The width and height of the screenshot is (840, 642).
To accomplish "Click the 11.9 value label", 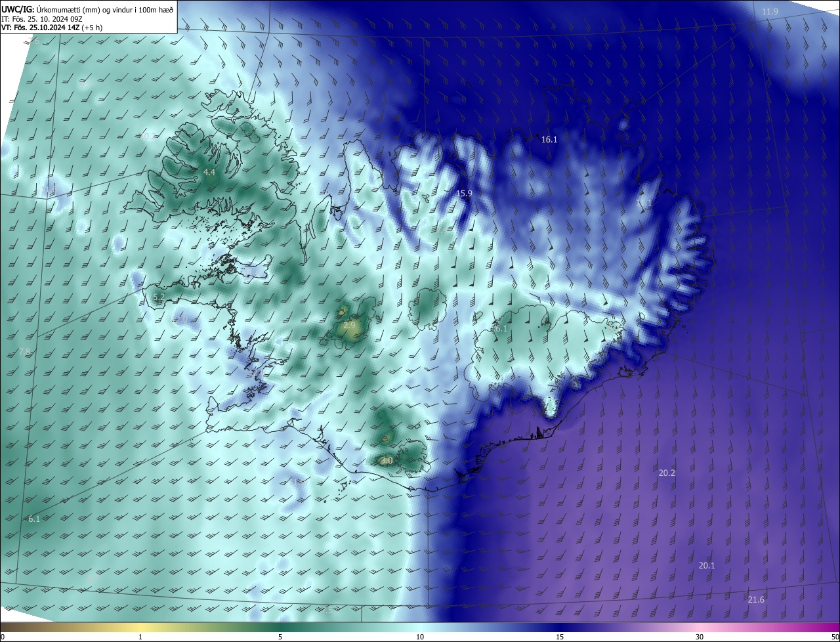I will [x=770, y=12].
